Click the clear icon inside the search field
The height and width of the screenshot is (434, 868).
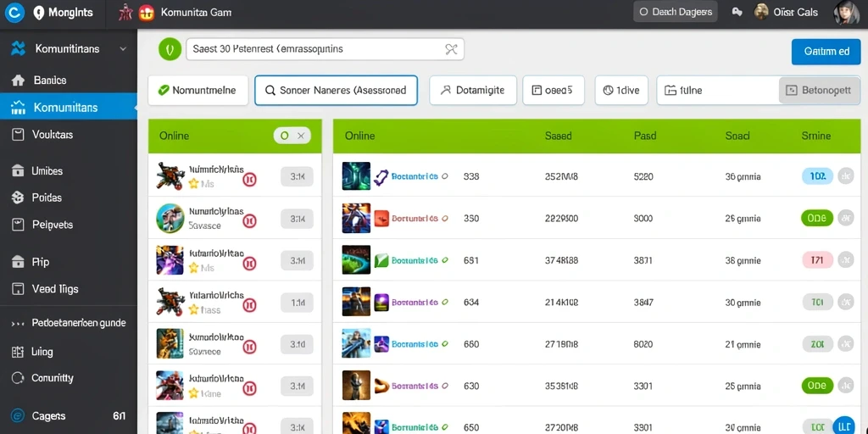click(x=451, y=48)
